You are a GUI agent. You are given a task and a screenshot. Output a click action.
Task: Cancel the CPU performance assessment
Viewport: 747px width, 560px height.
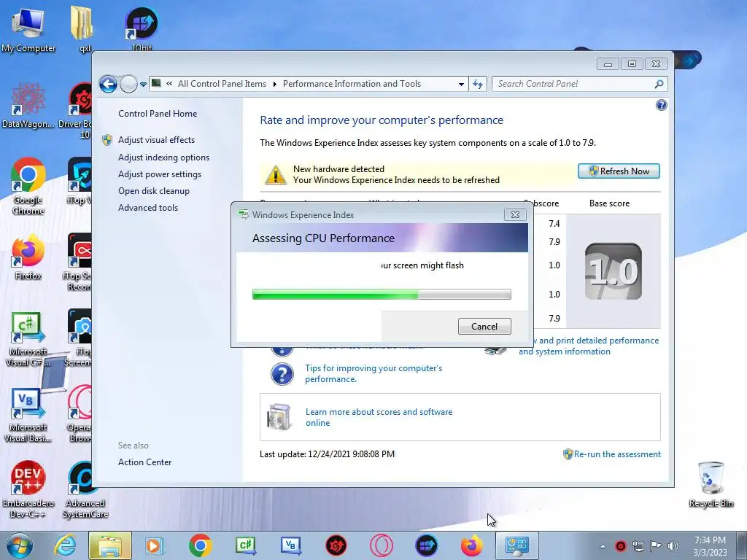point(484,326)
